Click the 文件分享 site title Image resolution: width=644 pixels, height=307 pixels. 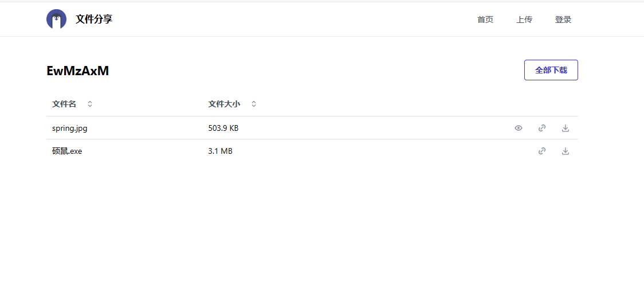(x=94, y=19)
